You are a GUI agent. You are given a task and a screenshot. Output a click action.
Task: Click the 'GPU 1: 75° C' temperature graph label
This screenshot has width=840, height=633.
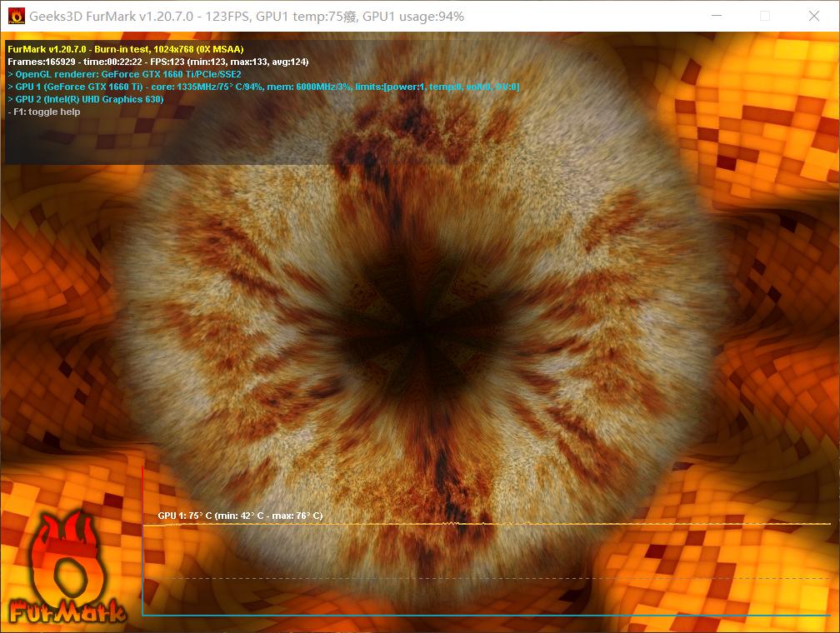[240, 516]
